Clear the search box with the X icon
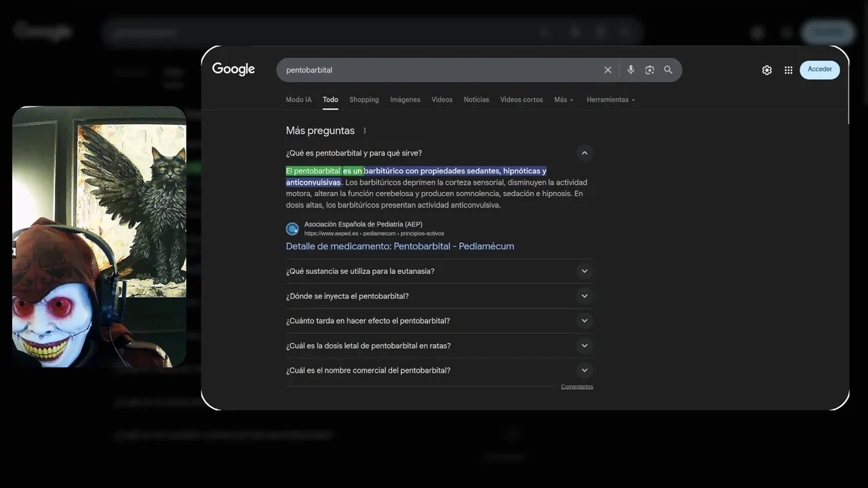The height and width of the screenshot is (488, 868). pyautogui.click(x=608, y=70)
